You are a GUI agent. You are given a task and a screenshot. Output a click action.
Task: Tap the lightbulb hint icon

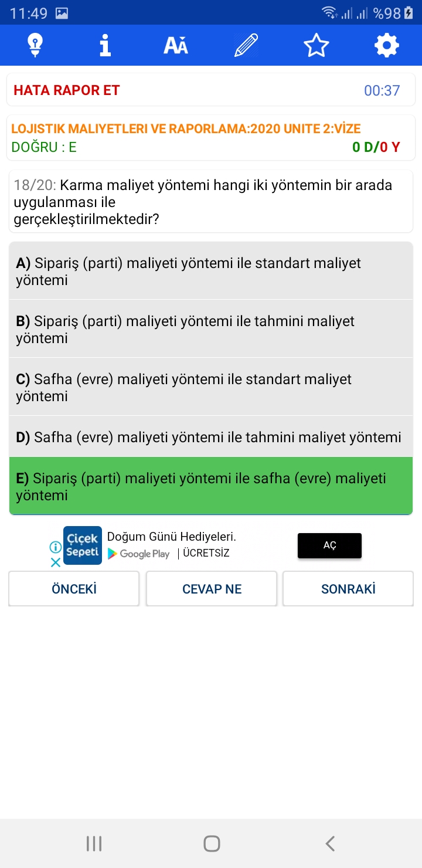(x=35, y=45)
